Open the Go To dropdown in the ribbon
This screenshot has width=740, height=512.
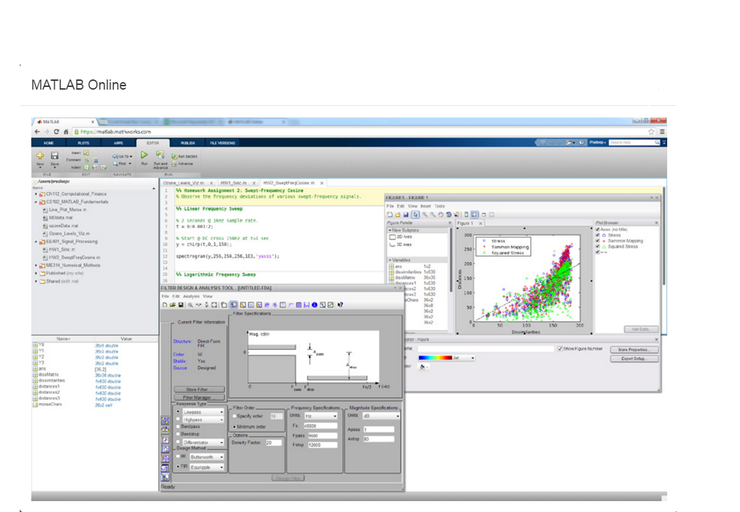(x=123, y=156)
